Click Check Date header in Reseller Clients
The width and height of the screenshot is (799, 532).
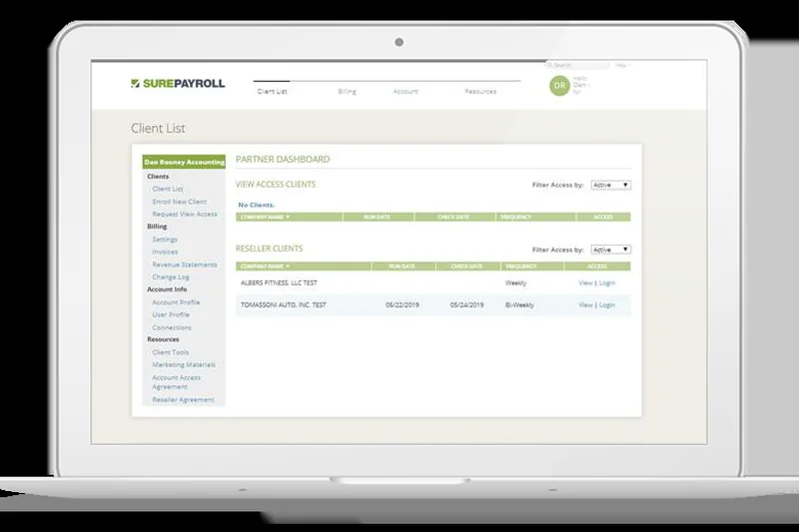[x=466, y=266]
